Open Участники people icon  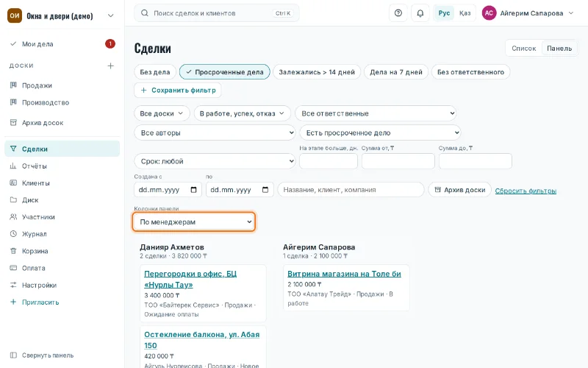tap(13, 216)
